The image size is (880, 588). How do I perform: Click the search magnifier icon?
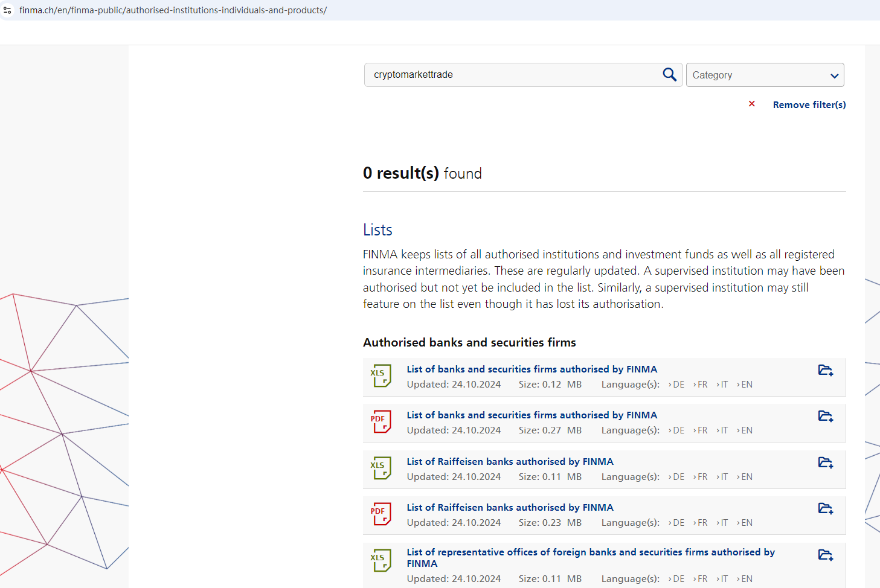(669, 74)
